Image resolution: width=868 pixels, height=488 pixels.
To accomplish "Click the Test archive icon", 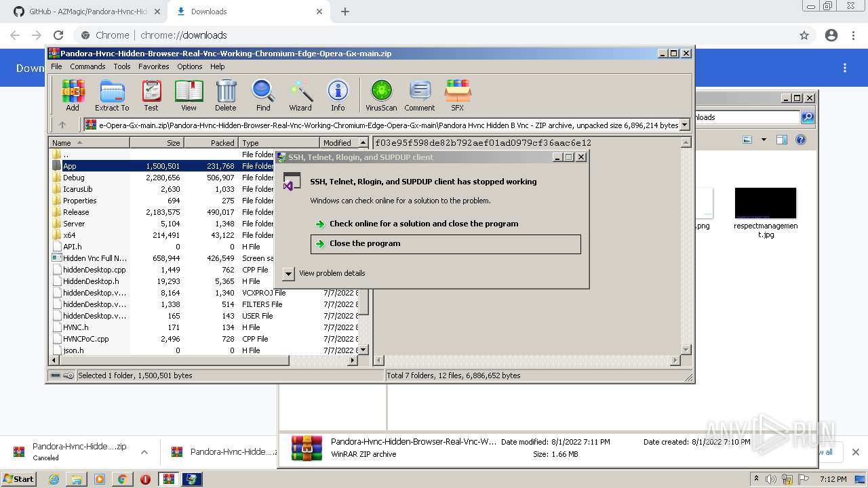I will point(151,96).
